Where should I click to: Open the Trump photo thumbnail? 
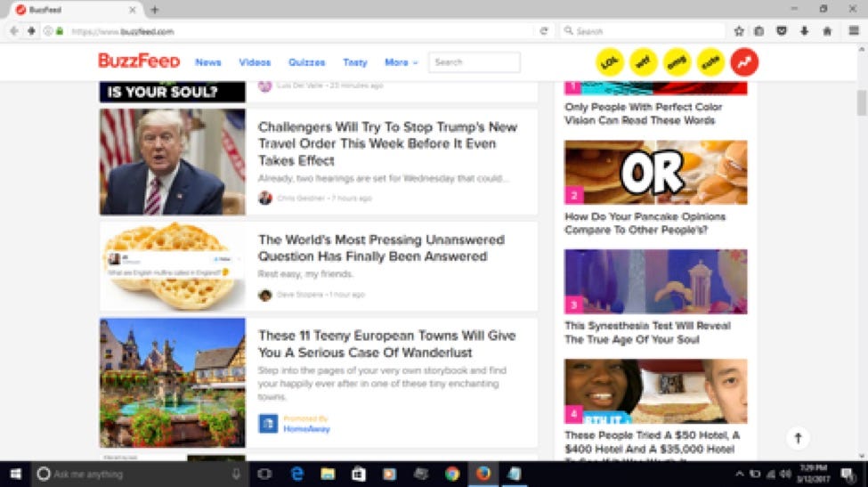tap(172, 162)
